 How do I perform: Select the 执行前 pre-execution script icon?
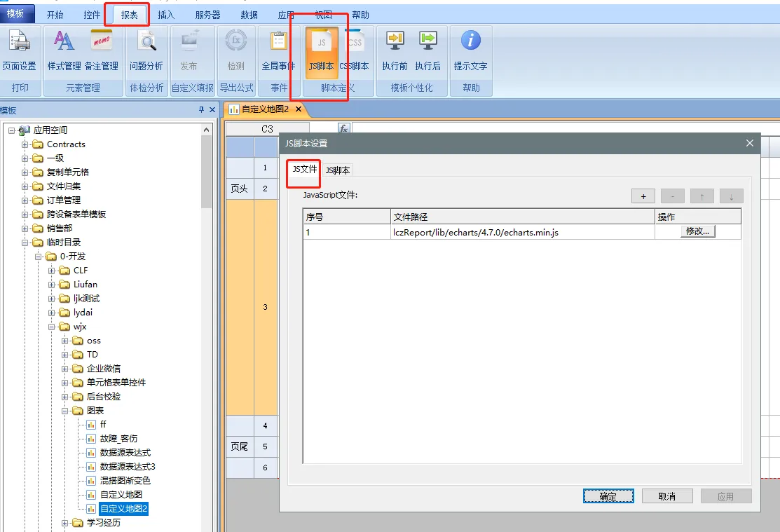coord(395,50)
